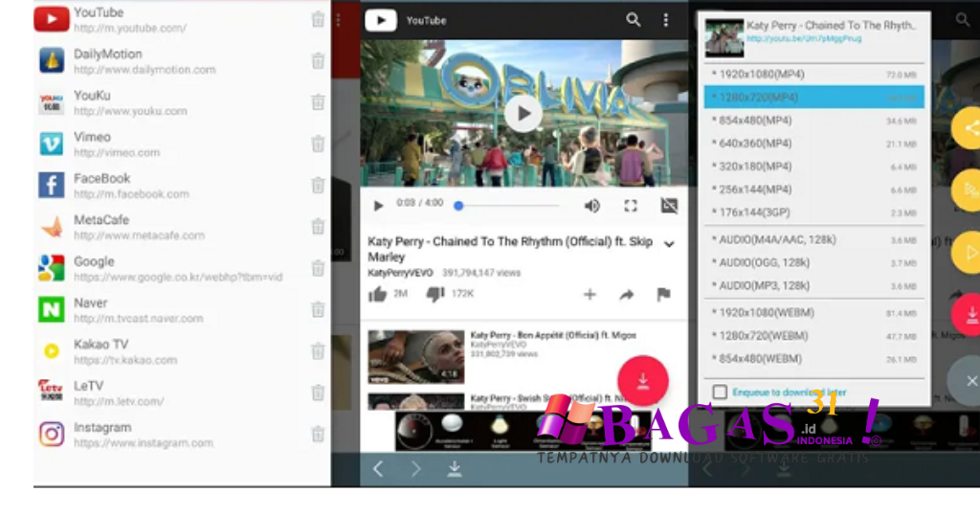This screenshot has width=980, height=515.
Task: Open downloads from the bottom toolbar
Action: pyautogui.click(x=455, y=469)
